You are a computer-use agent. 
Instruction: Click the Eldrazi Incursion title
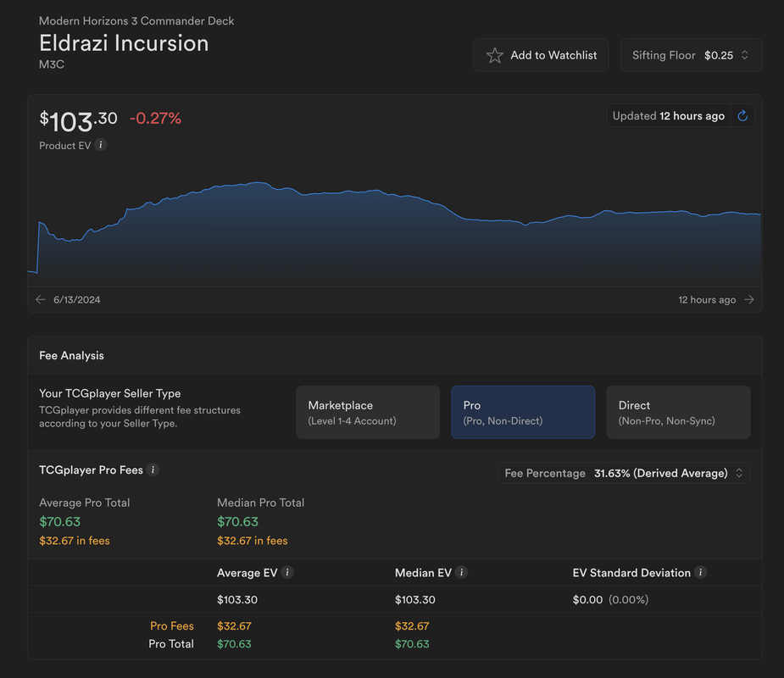tap(124, 43)
